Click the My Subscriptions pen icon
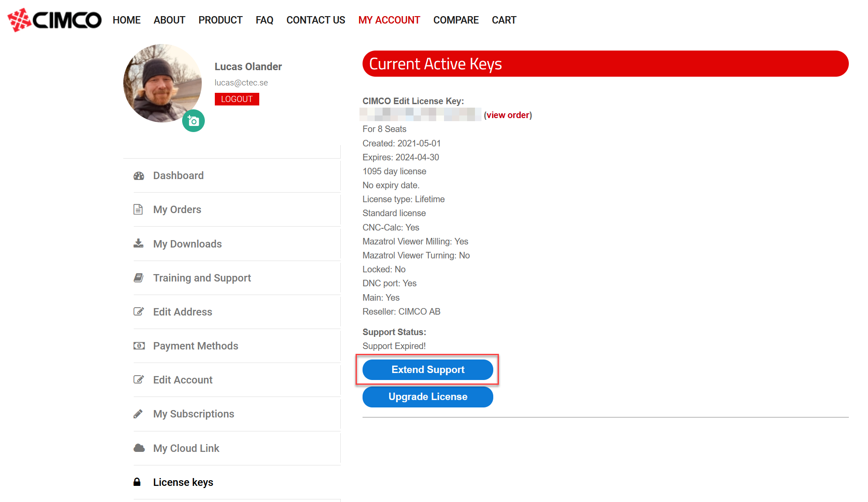868x502 pixels. click(138, 414)
